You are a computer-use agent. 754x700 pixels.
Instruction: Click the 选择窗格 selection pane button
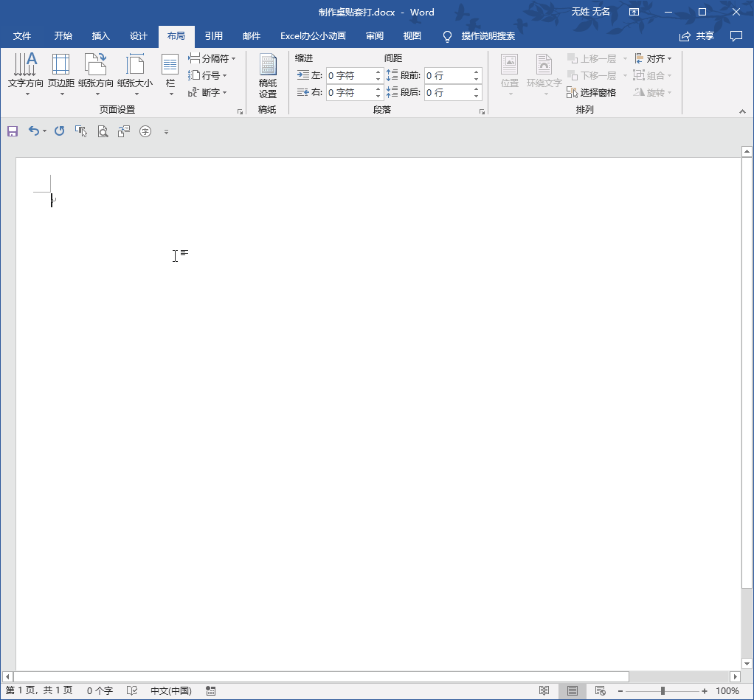pyautogui.click(x=592, y=92)
